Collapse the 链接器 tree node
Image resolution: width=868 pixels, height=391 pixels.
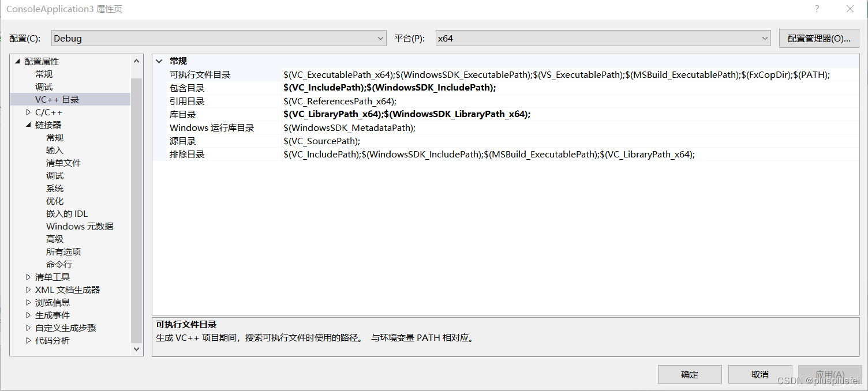pos(27,125)
